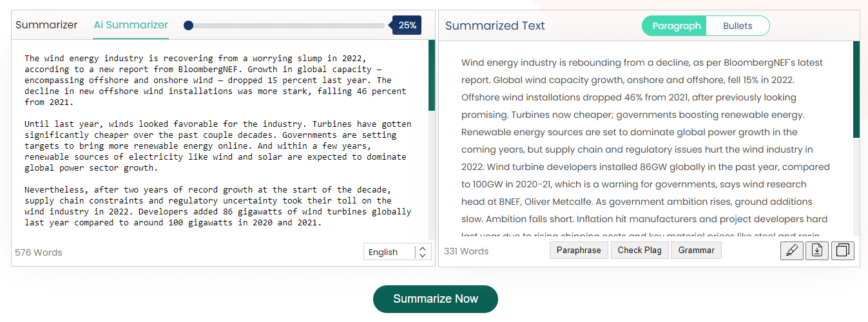868x322 pixels.
Task: Select Paragraph output mode
Action: click(x=675, y=26)
